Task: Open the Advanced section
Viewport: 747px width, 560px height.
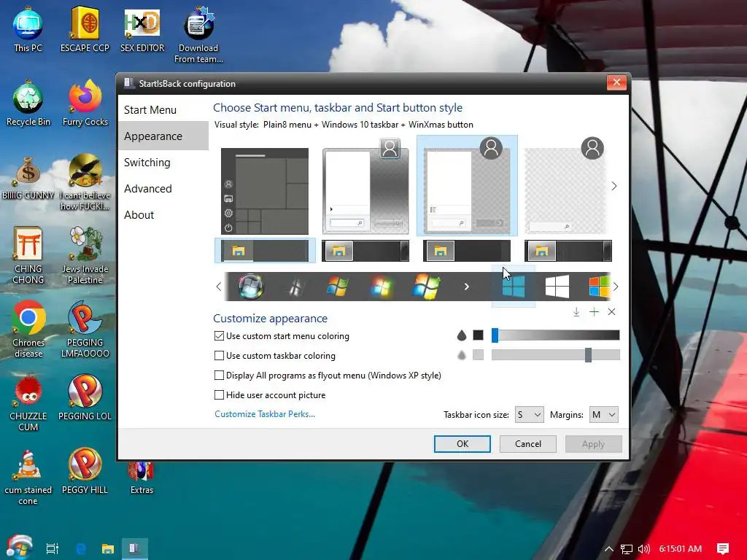Action: (x=163, y=189)
